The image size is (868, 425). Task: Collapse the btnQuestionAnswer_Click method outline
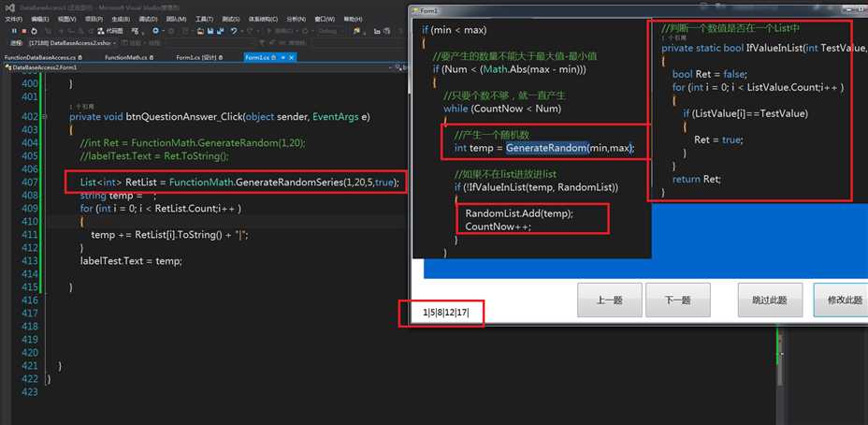click(44, 116)
